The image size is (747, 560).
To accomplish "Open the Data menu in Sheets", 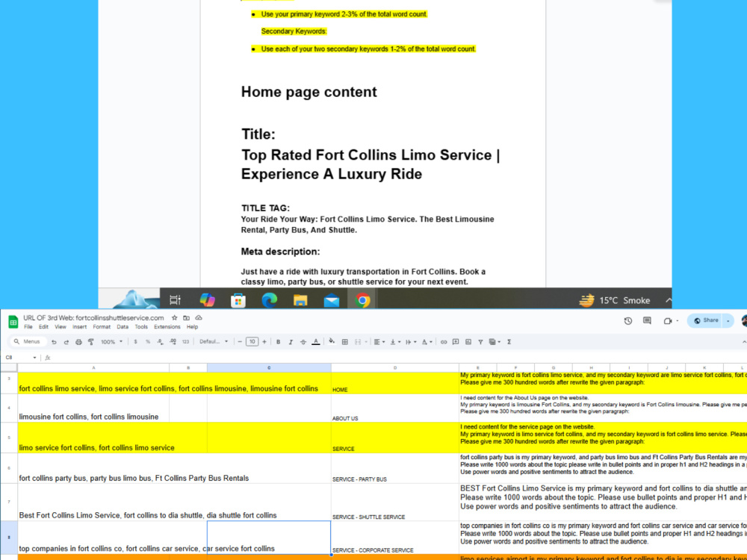I will (123, 327).
